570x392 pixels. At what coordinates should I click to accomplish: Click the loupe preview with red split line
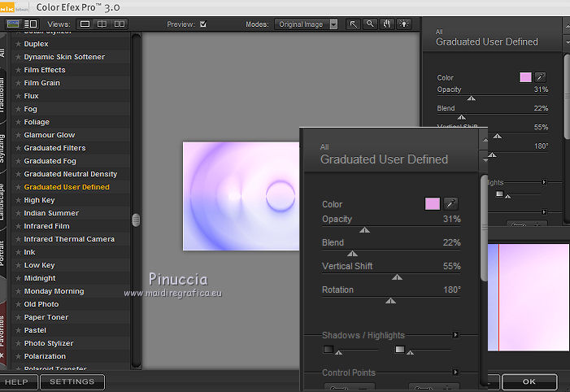point(529,298)
